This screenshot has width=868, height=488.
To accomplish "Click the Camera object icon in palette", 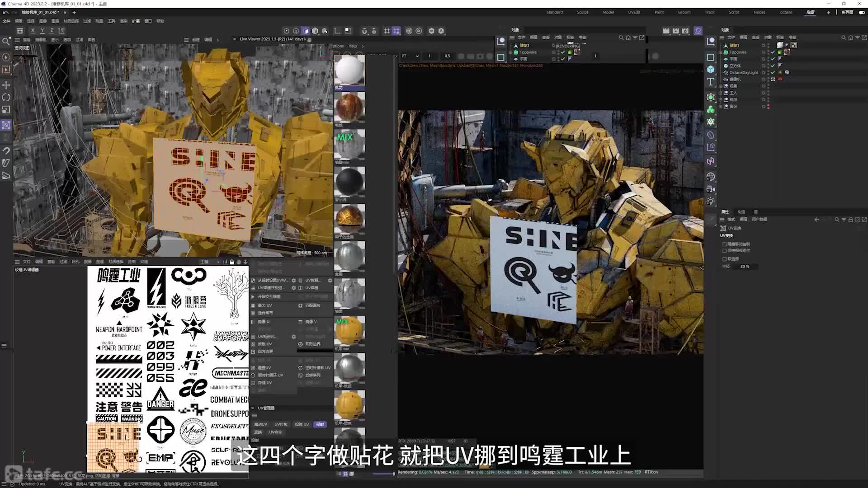I will click(711, 189).
